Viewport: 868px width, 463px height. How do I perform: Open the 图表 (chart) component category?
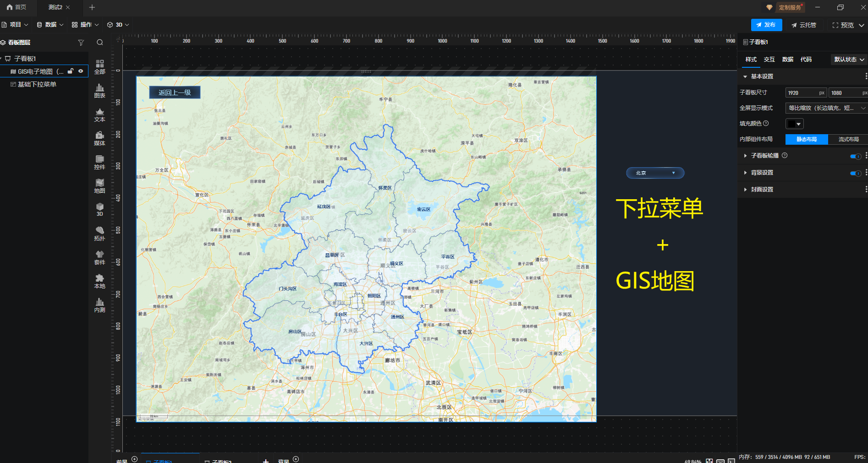coord(99,91)
